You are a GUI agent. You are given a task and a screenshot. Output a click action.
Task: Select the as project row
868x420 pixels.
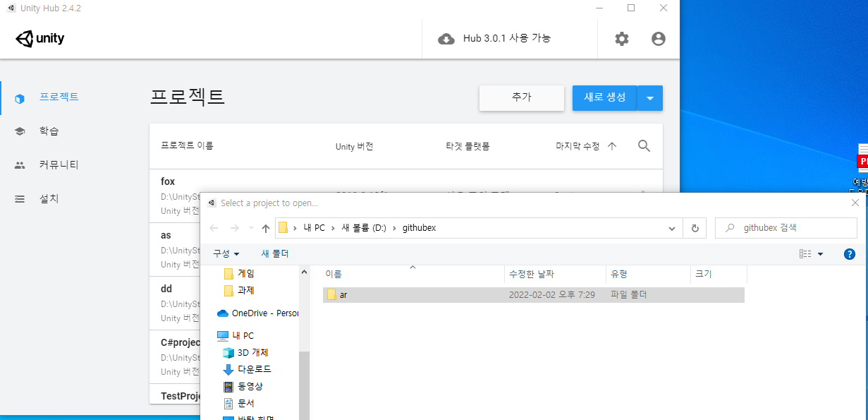click(175, 249)
